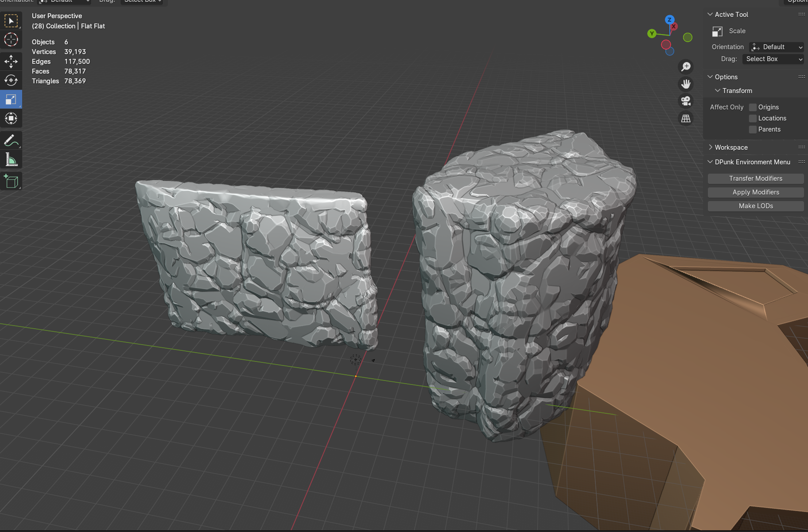
Task: Click the User Perspective label
Action: point(57,16)
